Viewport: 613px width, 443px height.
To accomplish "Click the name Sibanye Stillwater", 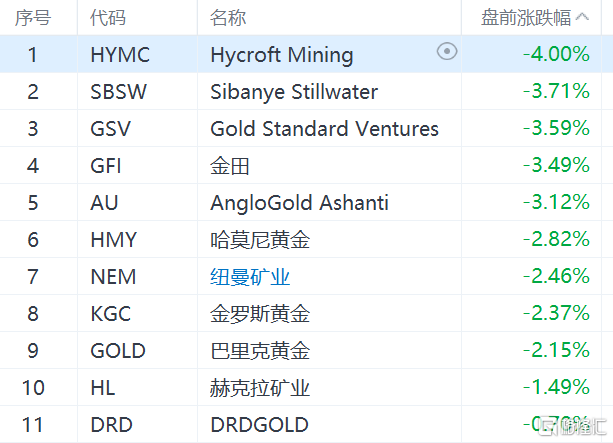I will (294, 92).
